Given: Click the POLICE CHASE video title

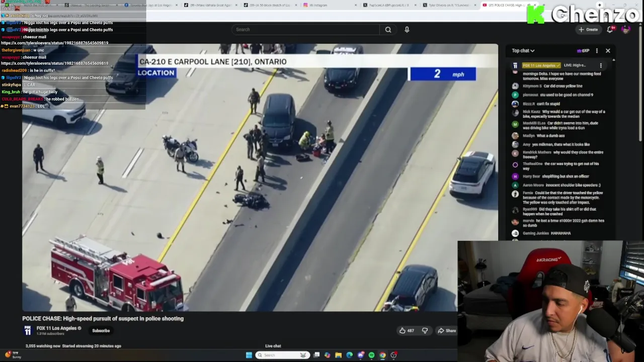Looking at the screenshot, I should pyautogui.click(x=103, y=319).
